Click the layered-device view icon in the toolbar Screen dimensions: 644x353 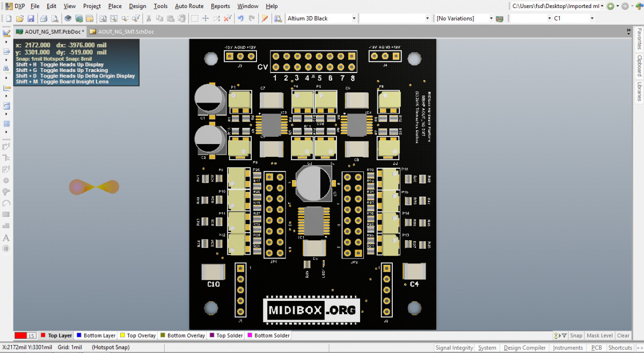click(x=68, y=18)
